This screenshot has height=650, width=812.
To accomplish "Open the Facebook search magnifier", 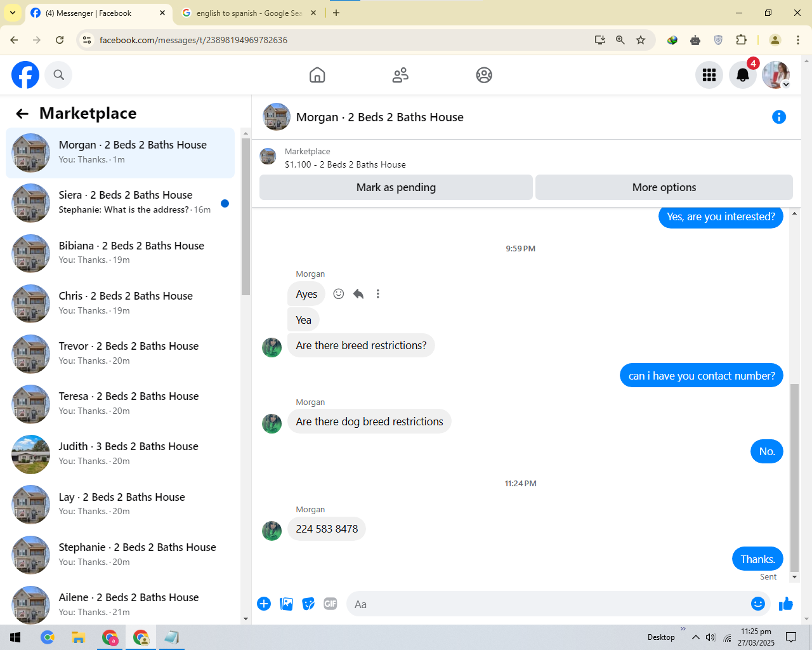I will [x=59, y=75].
